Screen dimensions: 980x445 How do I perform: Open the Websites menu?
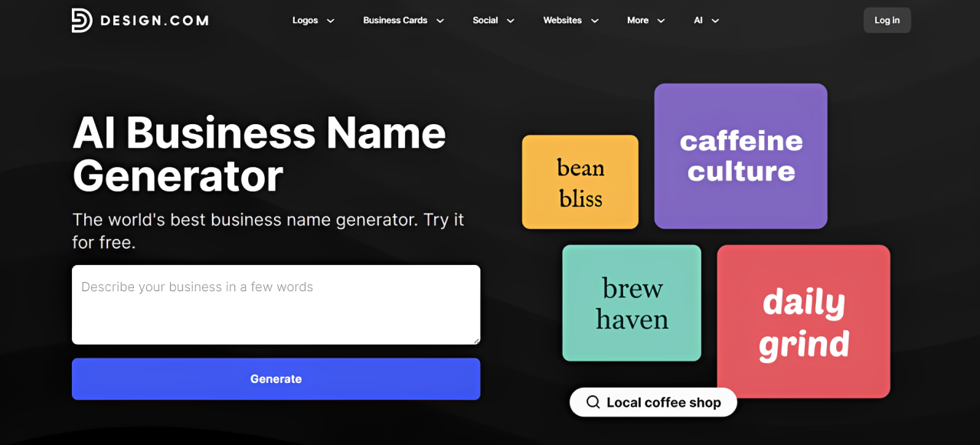coord(563,21)
